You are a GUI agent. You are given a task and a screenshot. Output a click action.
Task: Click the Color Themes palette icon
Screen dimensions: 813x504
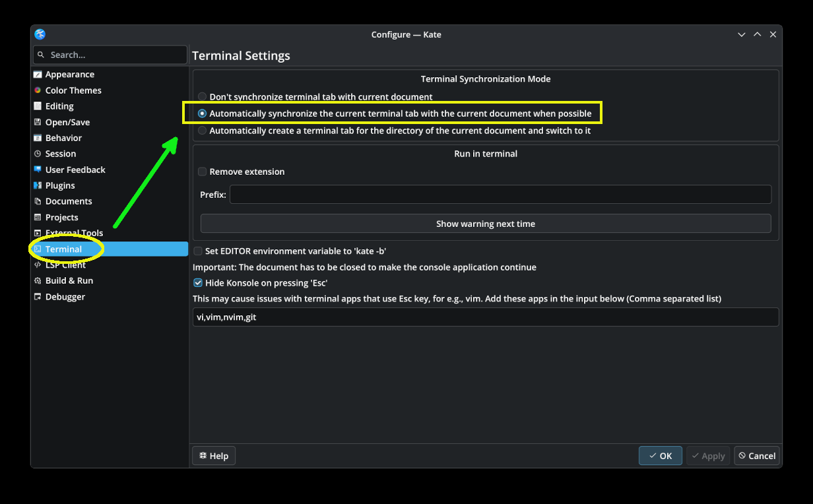[x=38, y=90]
